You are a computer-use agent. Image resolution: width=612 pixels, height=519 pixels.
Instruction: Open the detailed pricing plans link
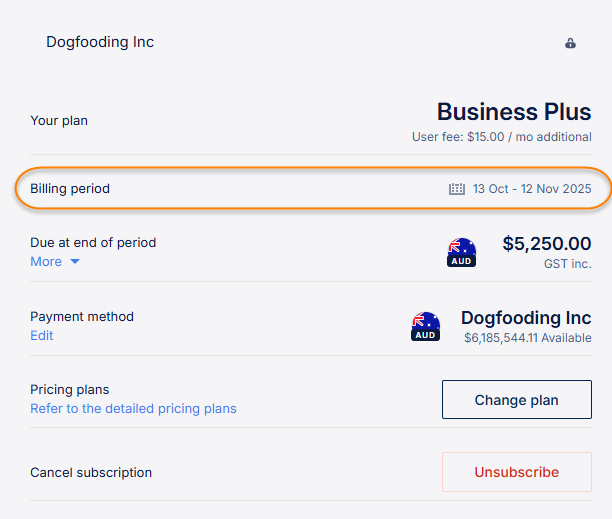(x=133, y=408)
